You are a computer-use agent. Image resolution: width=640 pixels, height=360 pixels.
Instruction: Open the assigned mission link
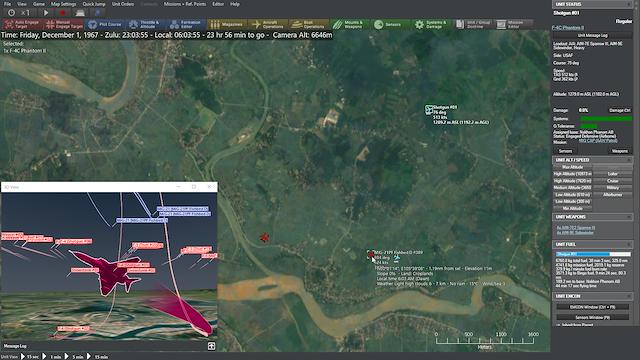coord(598,141)
